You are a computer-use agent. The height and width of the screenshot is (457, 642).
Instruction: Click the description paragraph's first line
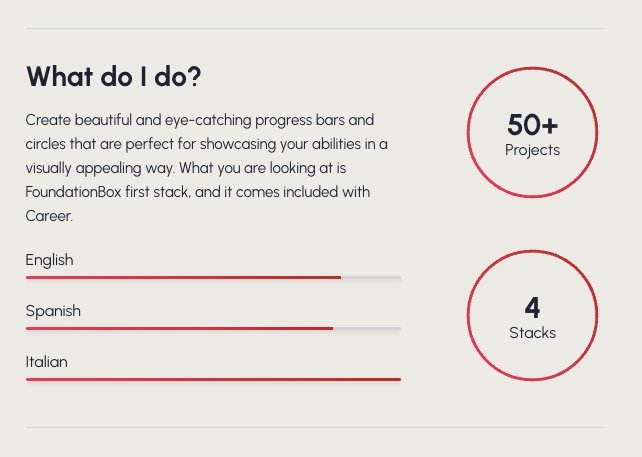point(199,120)
